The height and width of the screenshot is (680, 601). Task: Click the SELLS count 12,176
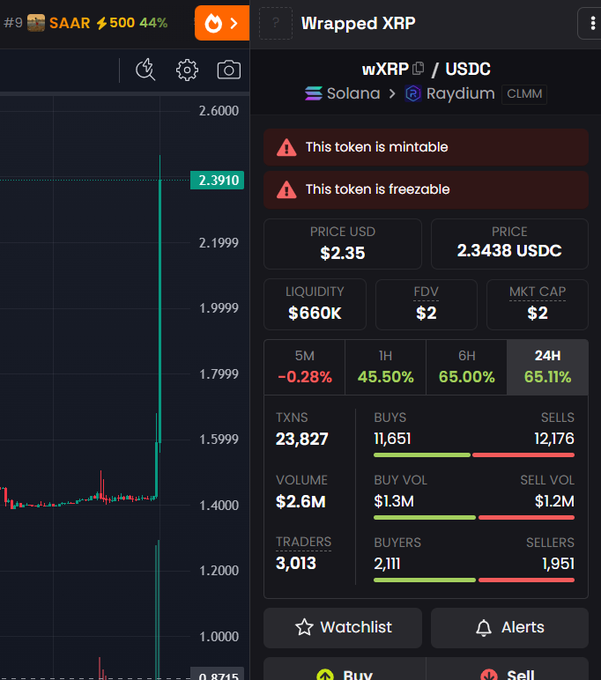(x=554, y=438)
